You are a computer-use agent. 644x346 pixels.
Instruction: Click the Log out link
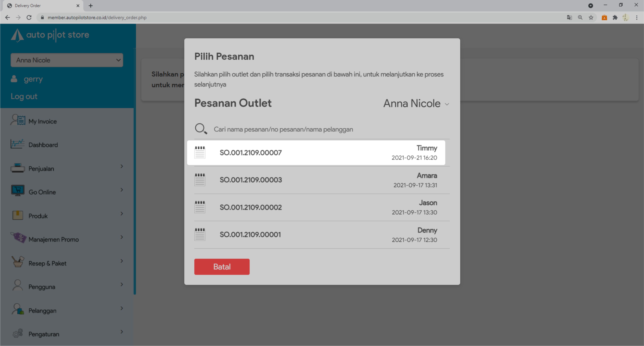[x=24, y=96]
